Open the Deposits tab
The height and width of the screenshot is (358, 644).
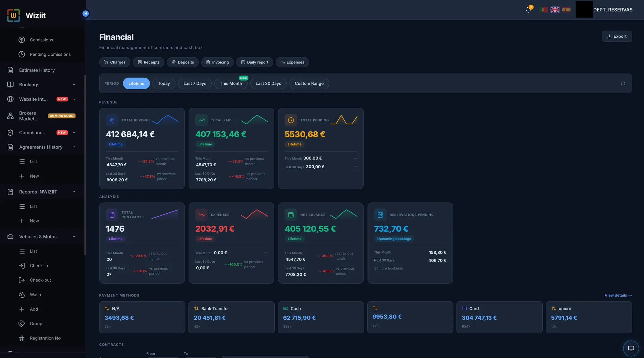(x=182, y=62)
